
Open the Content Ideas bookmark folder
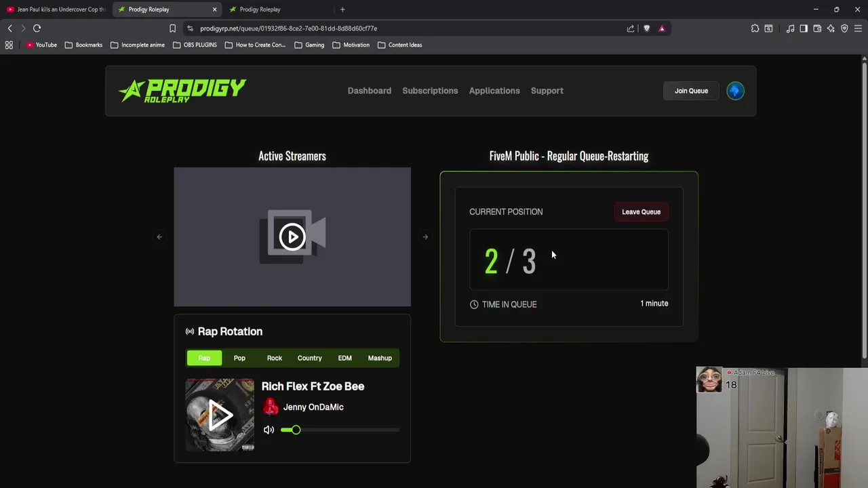tap(400, 45)
